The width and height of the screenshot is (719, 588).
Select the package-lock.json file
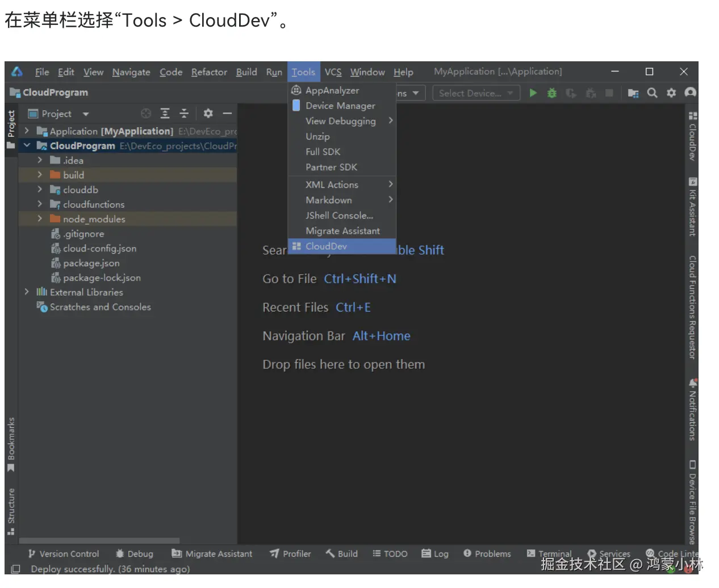click(x=96, y=278)
